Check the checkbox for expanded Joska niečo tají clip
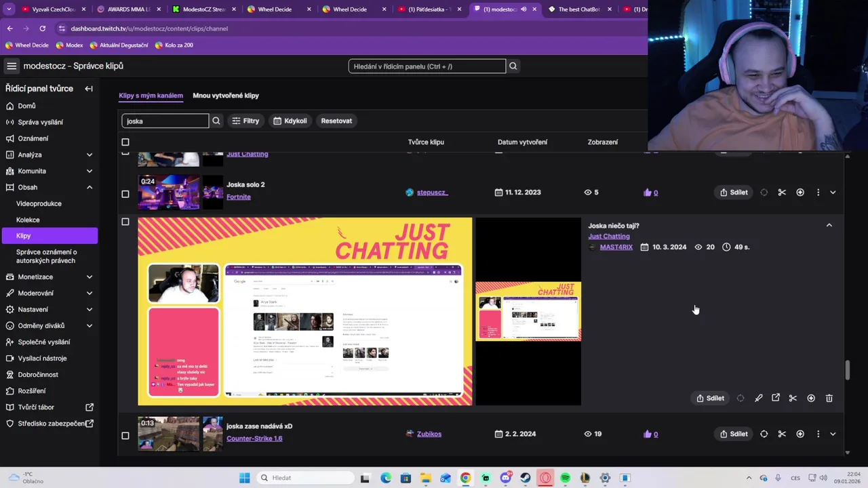Screen dimensions: 868x488 tap(125, 222)
